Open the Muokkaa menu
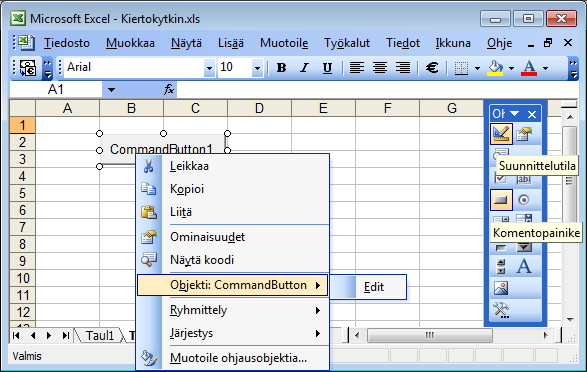The image size is (587, 372). point(130,43)
